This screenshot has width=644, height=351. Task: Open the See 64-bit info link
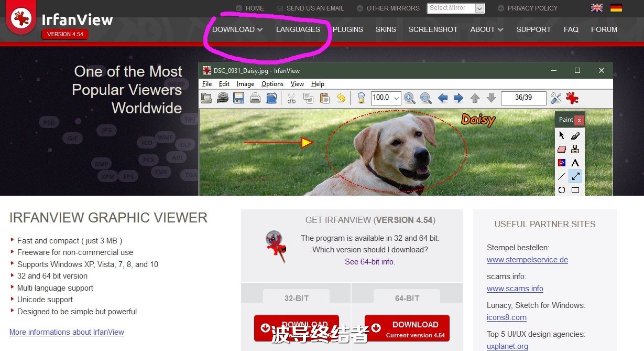[x=370, y=262]
